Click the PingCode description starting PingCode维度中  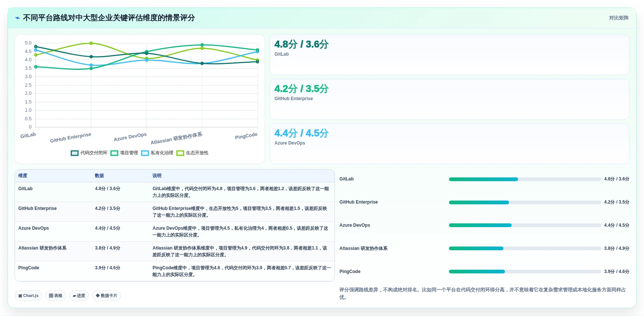coord(242,272)
